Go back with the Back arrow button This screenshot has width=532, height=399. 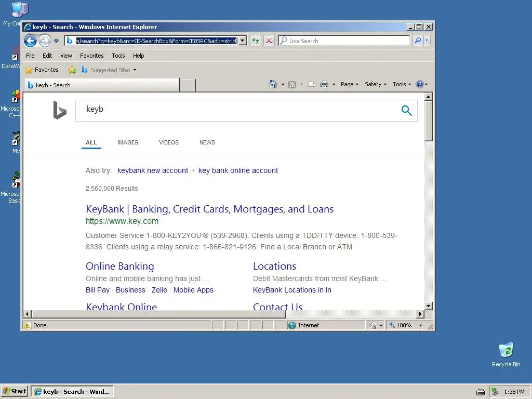[30, 41]
